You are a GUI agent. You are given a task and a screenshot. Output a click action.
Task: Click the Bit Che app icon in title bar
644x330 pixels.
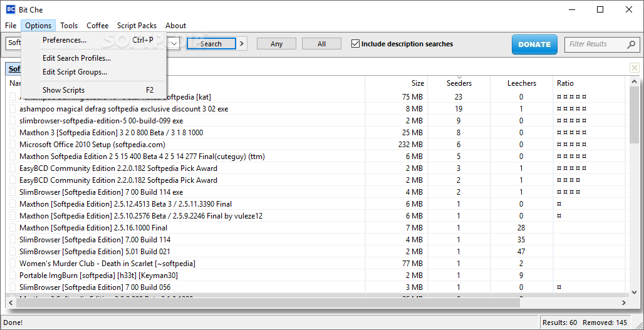point(11,9)
